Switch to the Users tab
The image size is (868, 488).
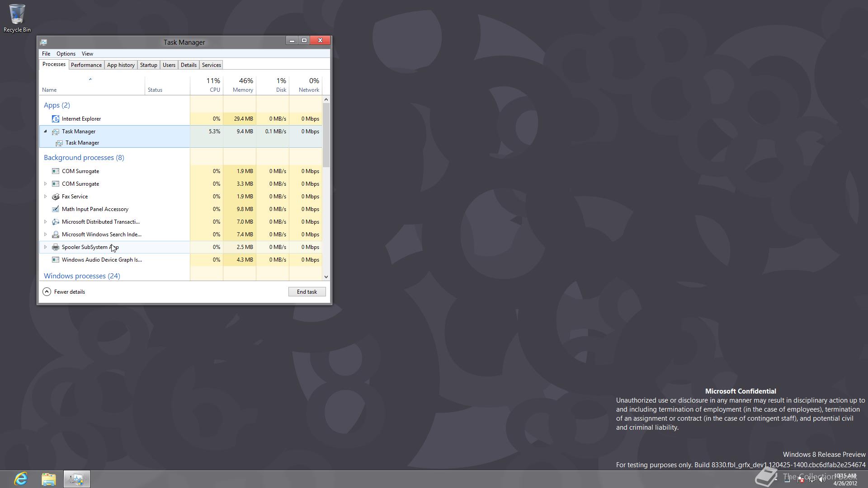click(x=169, y=65)
